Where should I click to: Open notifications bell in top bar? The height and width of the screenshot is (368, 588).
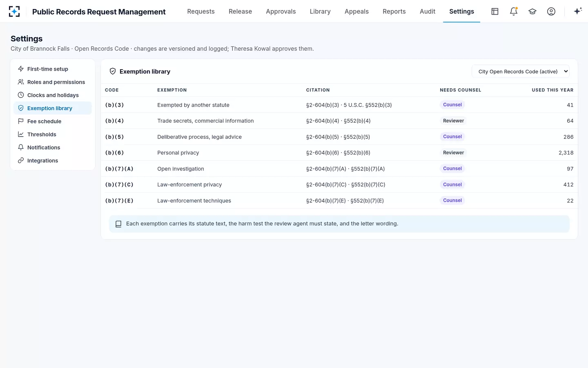pos(514,11)
